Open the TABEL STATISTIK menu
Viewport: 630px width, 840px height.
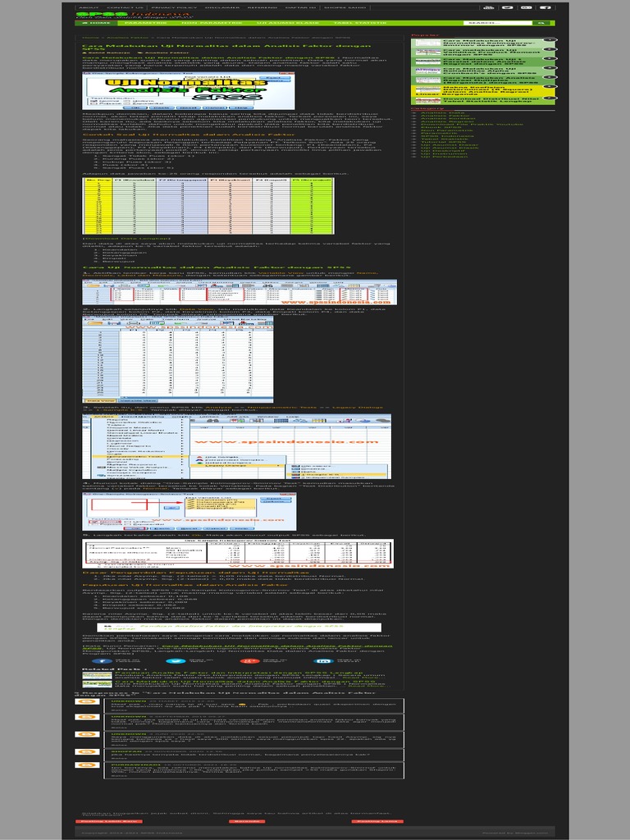click(359, 23)
